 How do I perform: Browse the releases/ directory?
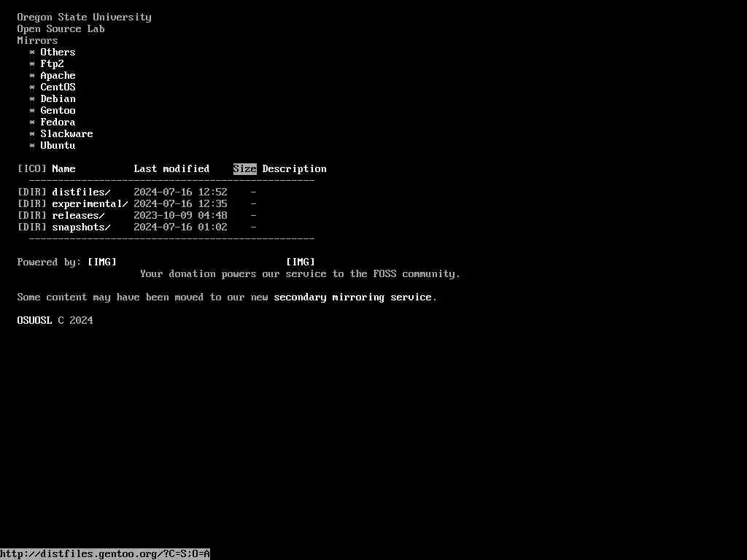[78, 215]
